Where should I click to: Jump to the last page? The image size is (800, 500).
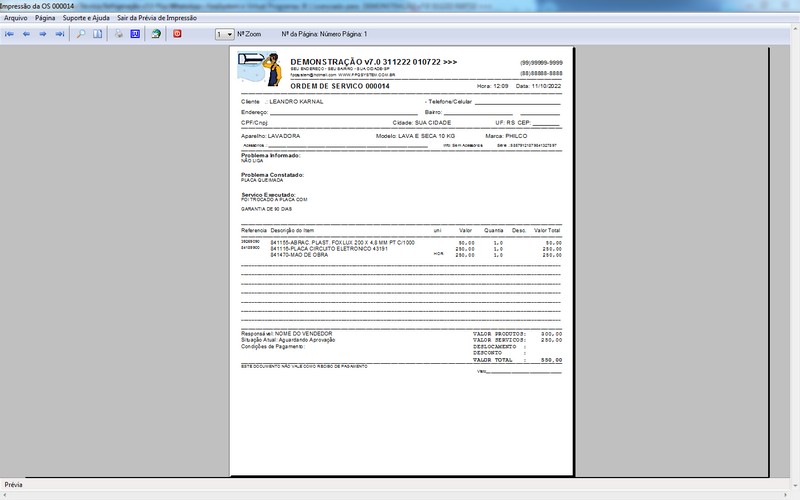[x=60, y=34]
